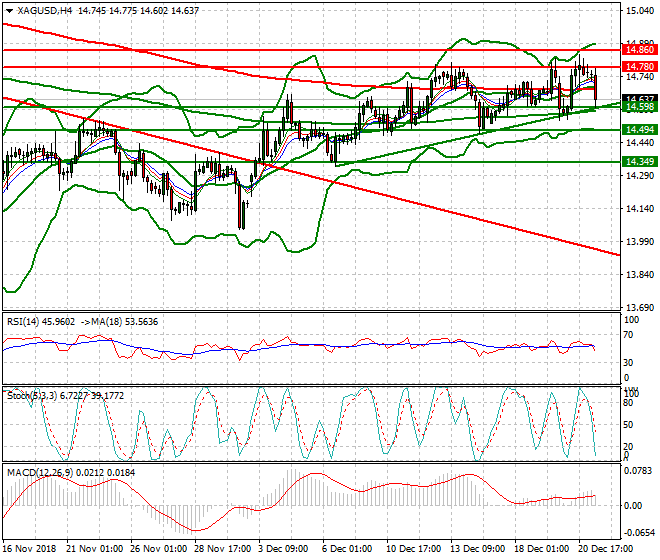Click the XAGUSD,H4 chart title text

tap(45, 11)
